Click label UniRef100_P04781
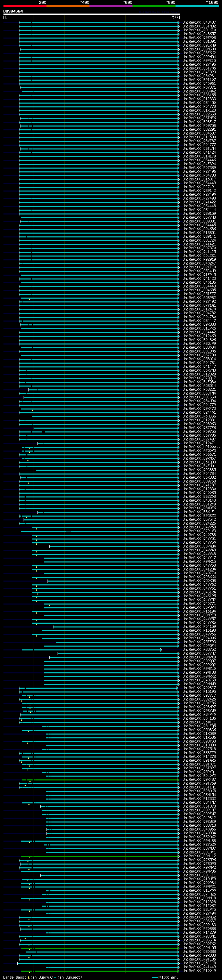Viewport: 222px width, 980px height. 199,363
